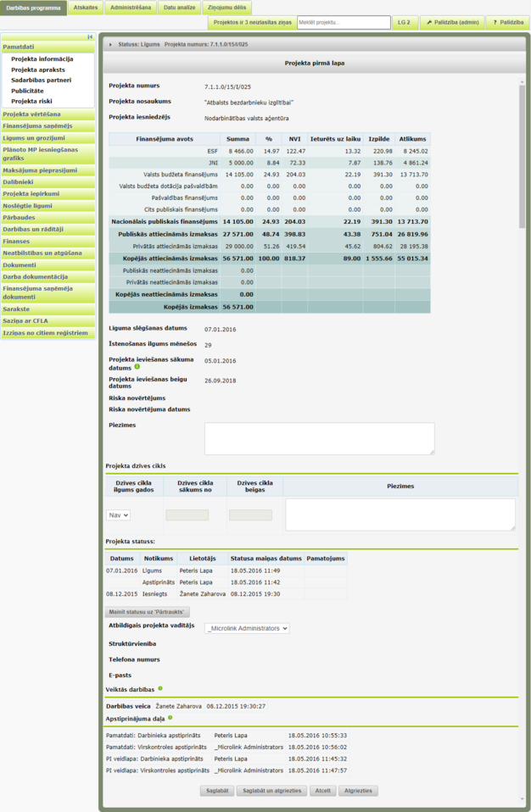531x812 pixels.
Task: Switch to the Atskaites tab
Action: [86, 8]
